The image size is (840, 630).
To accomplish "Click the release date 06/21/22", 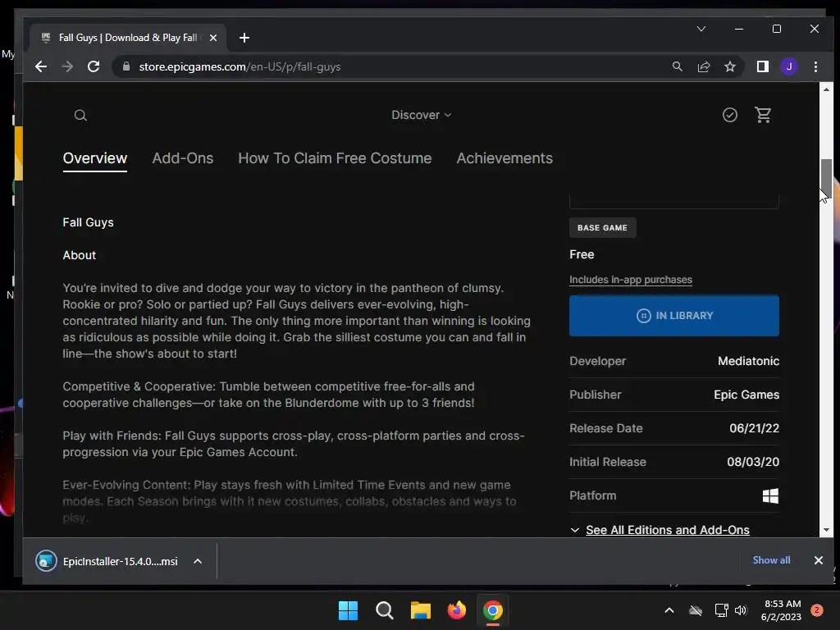I will (755, 428).
